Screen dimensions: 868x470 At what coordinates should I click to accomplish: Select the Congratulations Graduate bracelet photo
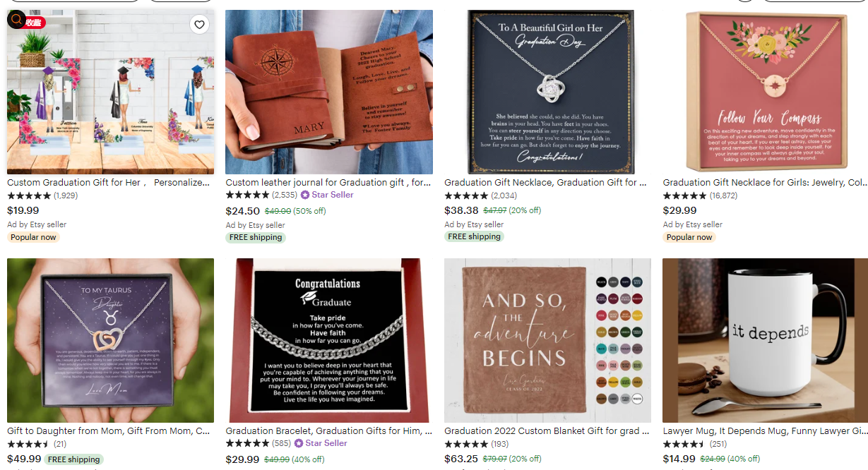pos(329,340)
